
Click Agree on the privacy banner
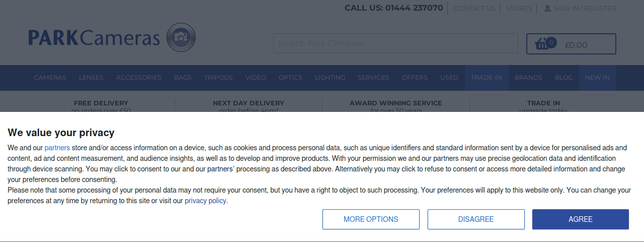tap(580, 219)
